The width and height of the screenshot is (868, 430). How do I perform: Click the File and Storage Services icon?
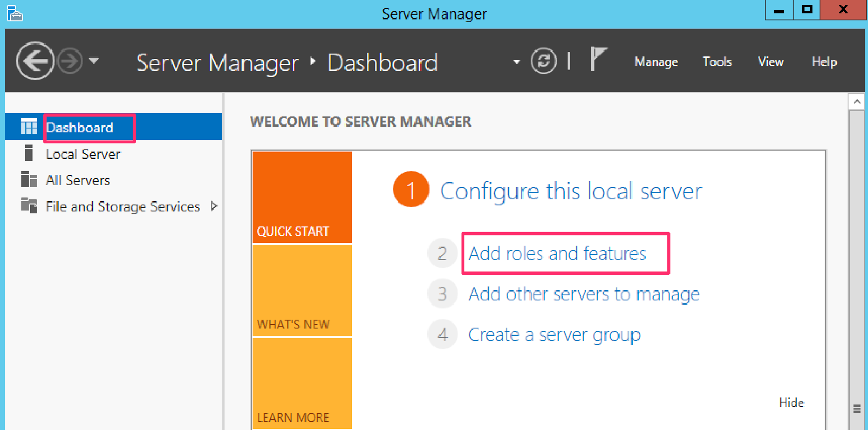point(29,206)
